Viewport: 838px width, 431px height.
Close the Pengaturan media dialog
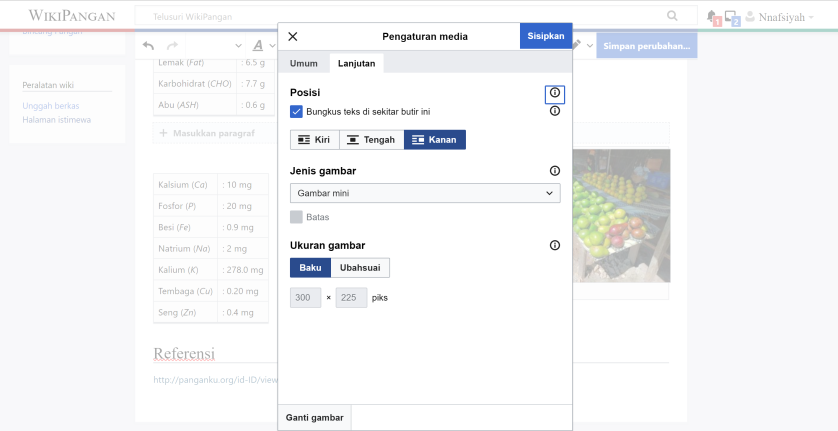point(293,36)
